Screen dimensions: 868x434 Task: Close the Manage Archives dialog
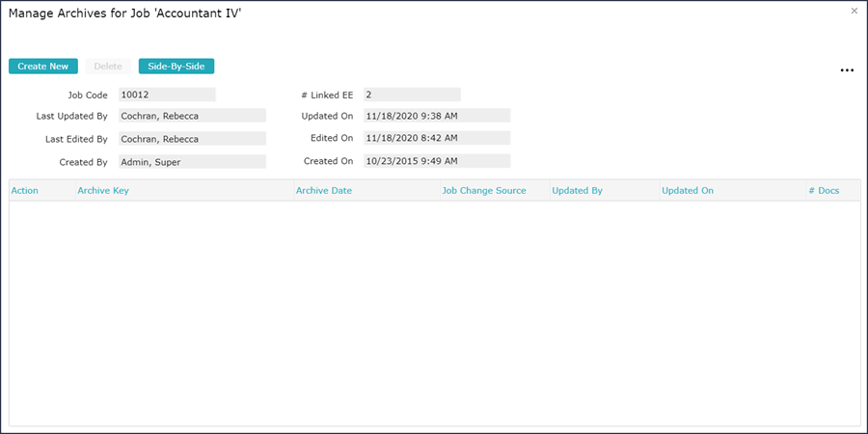coord(854,11)
